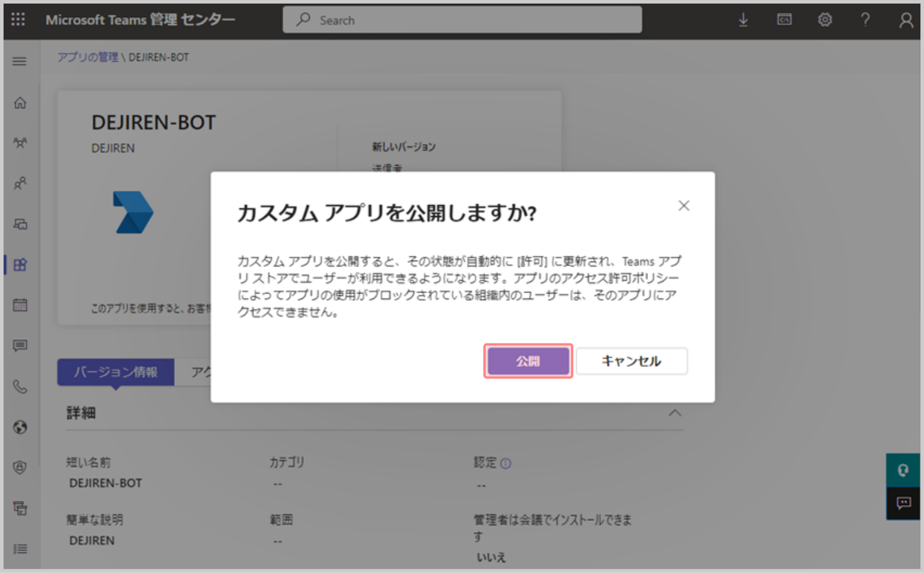Screen dimensions: 924x573
Task: Open the Messaging chat sidebar icon
Action: 20,346
